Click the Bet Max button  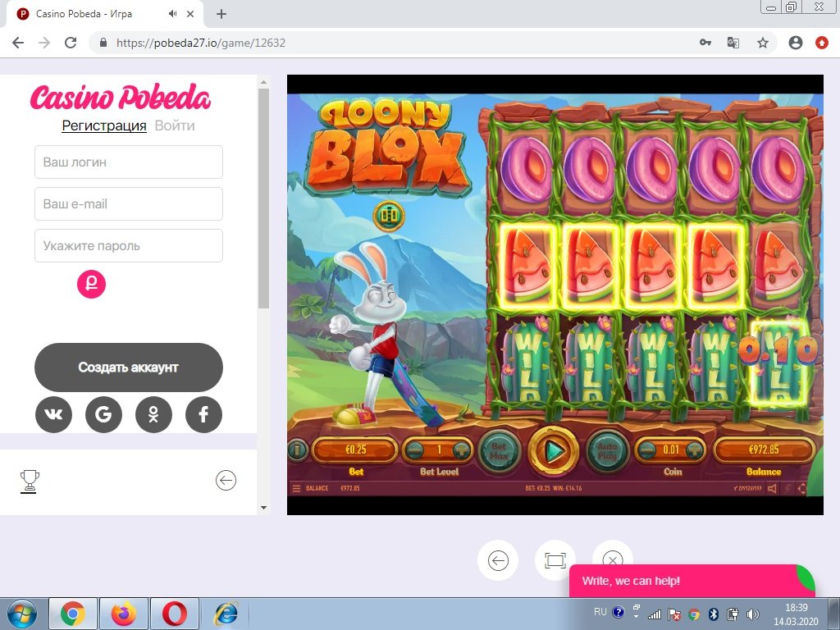(x=500, y=450)
